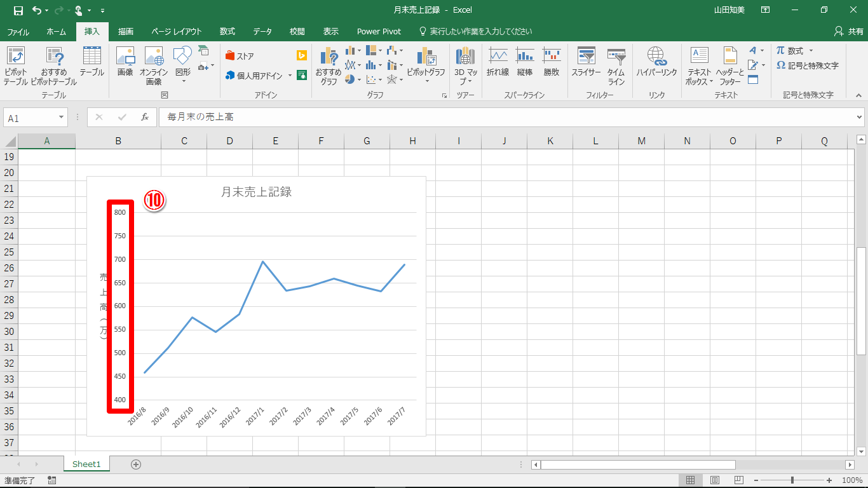Open scatter chart type dropdown
The image size is (868, 488).
click(374, 79)
